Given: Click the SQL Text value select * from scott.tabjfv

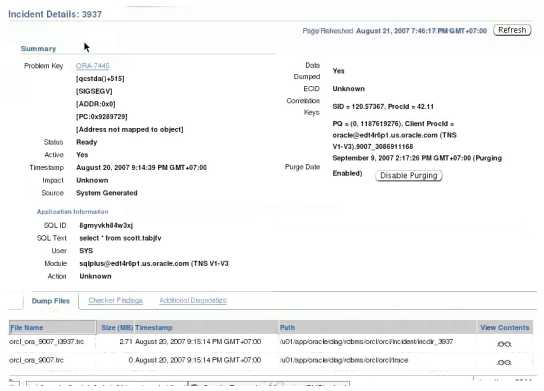Looking at the screenshot, I should point(120,238).
